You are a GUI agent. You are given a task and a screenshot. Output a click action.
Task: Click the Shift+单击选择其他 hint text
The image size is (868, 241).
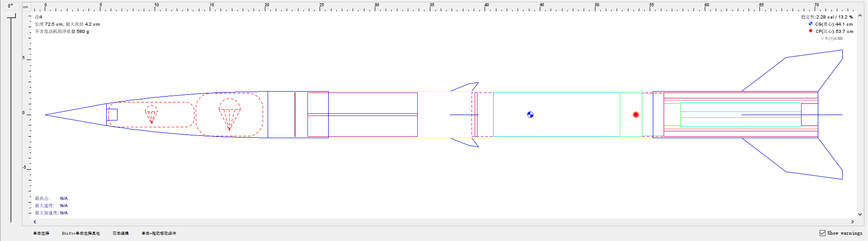(x=81, y=233)
